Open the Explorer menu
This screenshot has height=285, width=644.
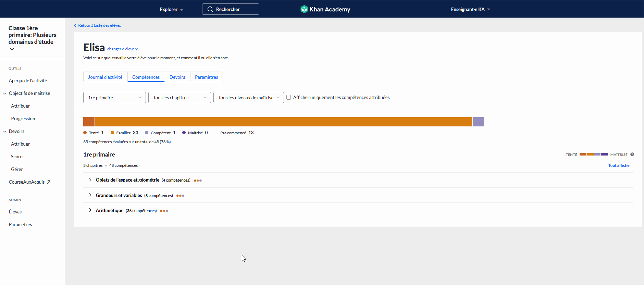tap(171, 9)
